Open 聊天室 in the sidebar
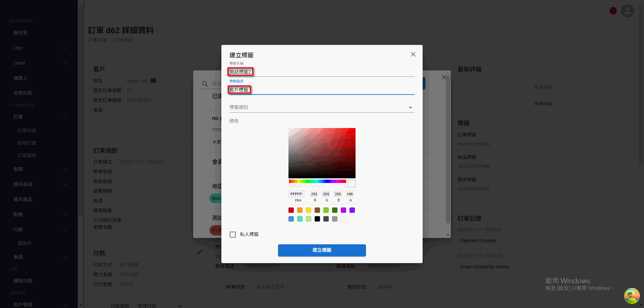The width and height of the screenshot is (644, 308). 20,33
